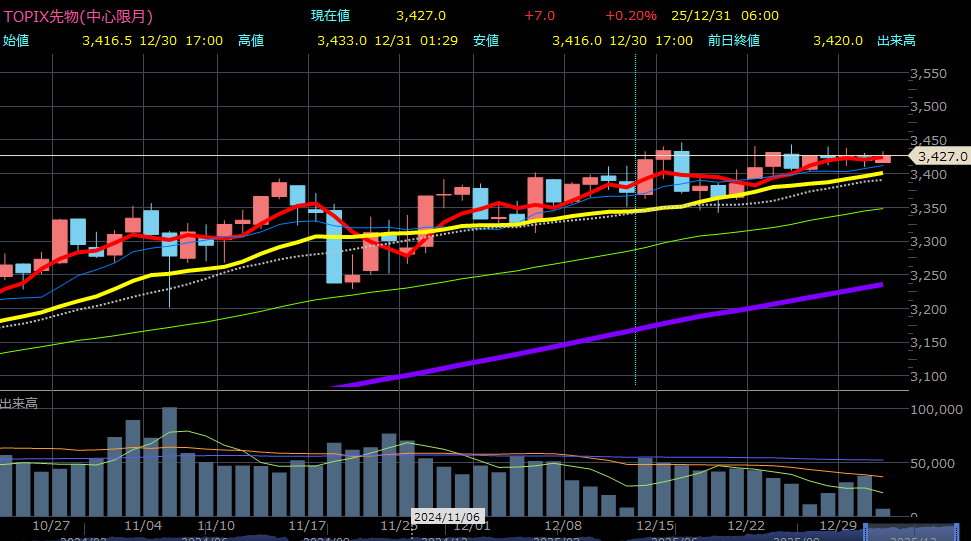Click the 始値 value 3,416.5
The width and height of the screenshot is (971, 541).
tap(107, 41)
